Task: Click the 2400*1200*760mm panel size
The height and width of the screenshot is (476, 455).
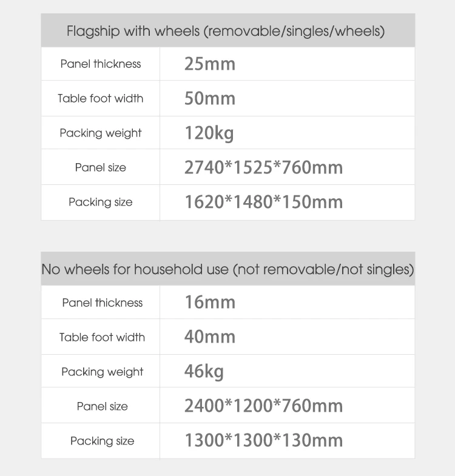Action: point(263,406)
